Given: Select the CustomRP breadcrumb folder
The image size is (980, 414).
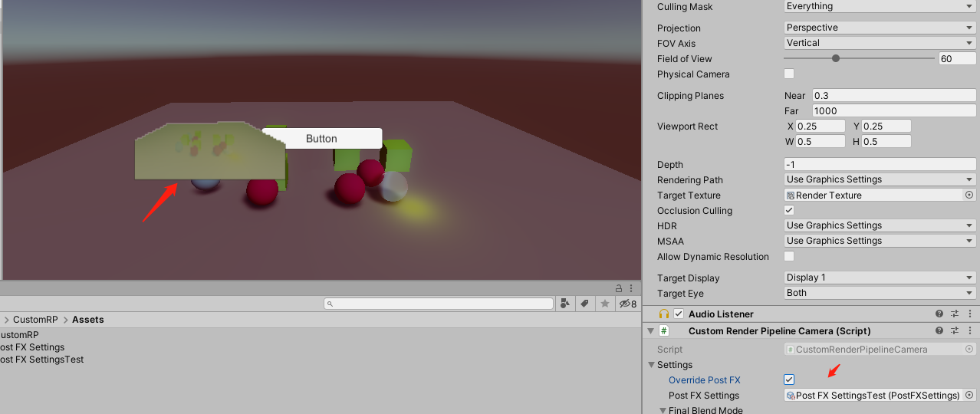Looking at the screenshot, I should [x=35, y=320].
